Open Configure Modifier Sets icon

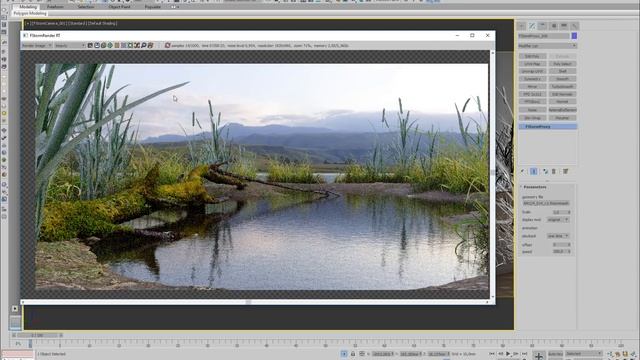pyautogui.click(x=566, y=171)
